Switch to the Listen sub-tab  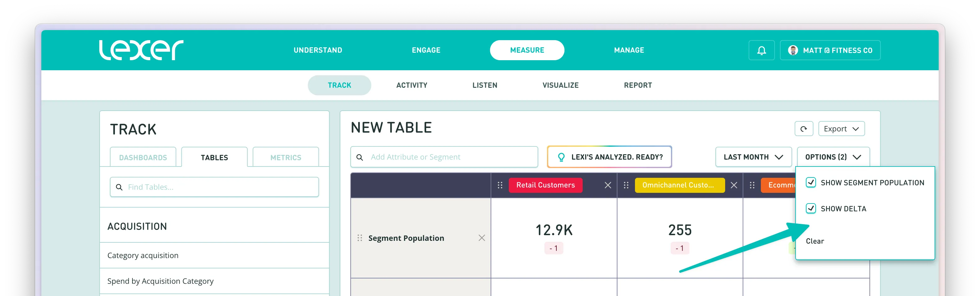(485, 85)
